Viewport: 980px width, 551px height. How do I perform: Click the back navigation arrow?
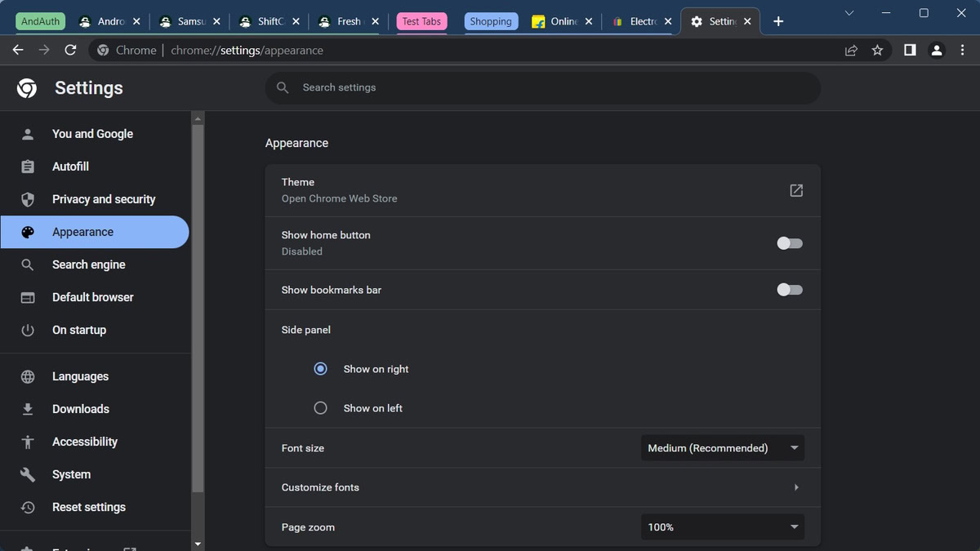coord(18,50)
